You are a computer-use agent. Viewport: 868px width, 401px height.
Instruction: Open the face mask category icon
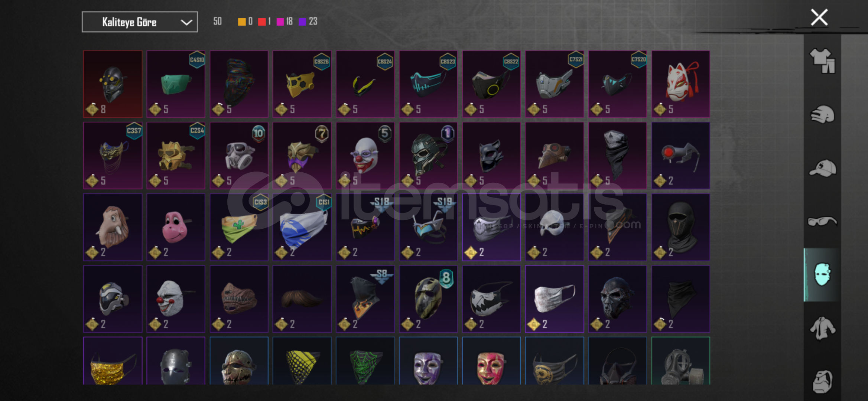click(x=822, y=275)
